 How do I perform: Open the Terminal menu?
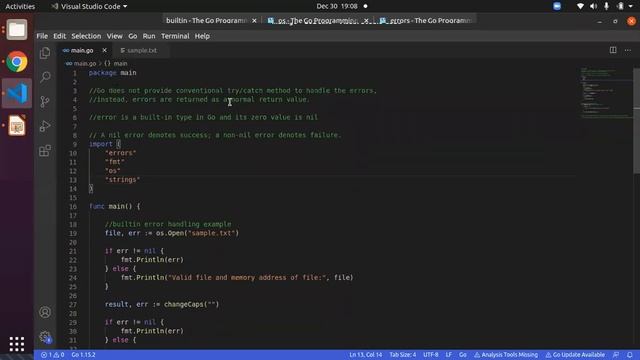point(175,36)
